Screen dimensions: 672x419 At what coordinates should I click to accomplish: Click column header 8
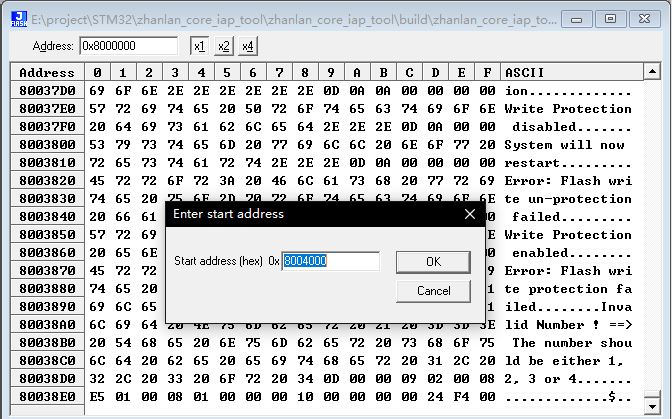[305, 72]
